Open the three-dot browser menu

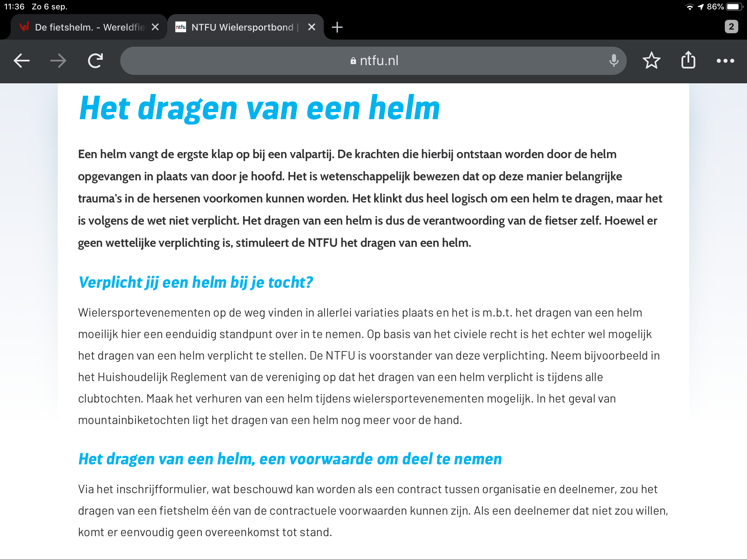tap(725, 61)
